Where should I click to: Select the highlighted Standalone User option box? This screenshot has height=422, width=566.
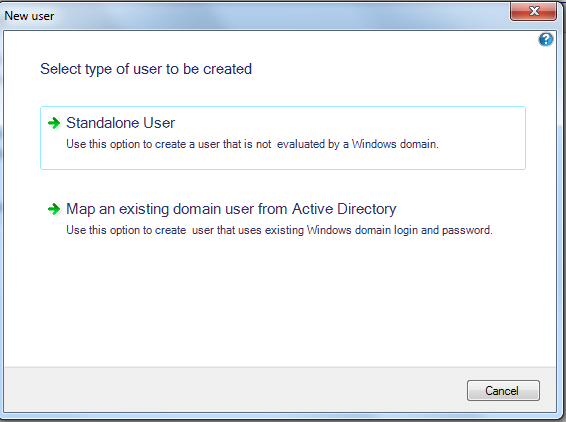[x=283, y=138]
